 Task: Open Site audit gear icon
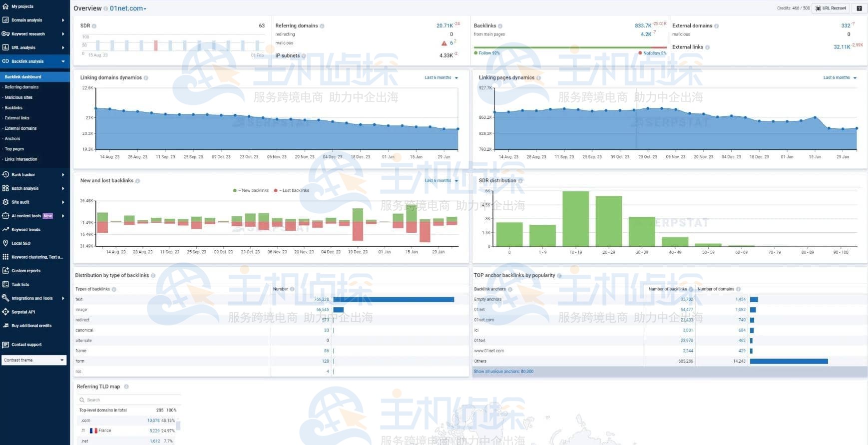[5, 202]
